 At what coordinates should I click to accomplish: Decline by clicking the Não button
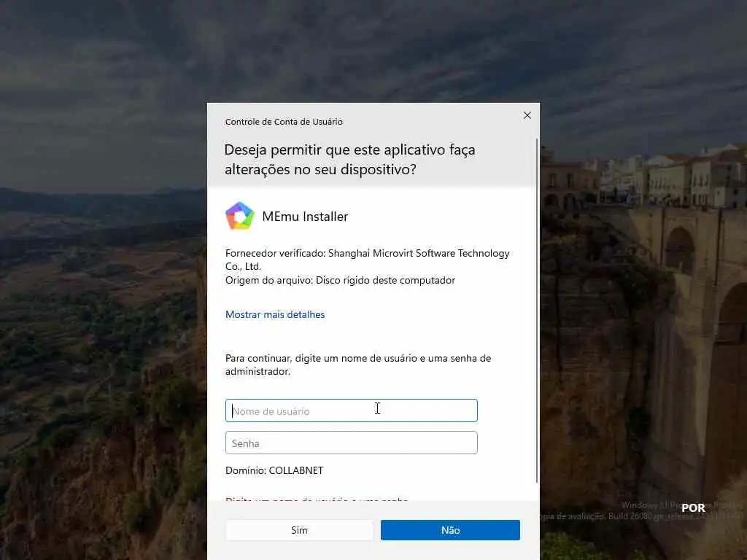pos(450,530)
